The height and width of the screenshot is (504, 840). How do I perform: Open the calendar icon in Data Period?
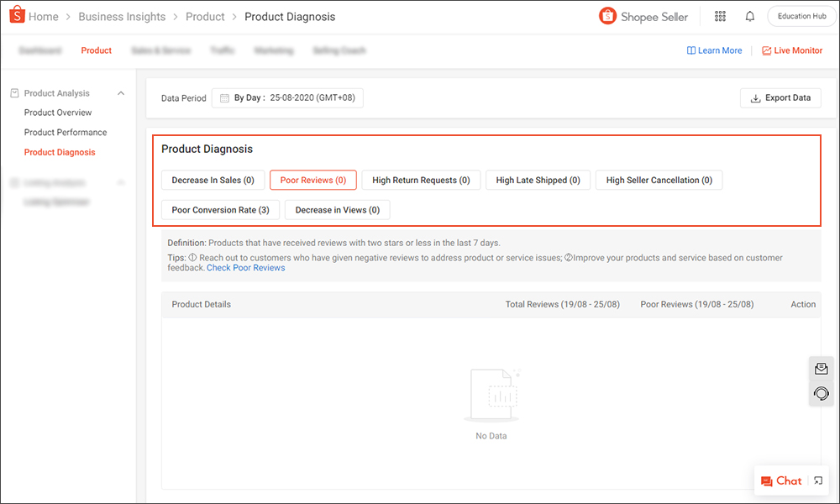pyautogui.click(x=223, y=97)
